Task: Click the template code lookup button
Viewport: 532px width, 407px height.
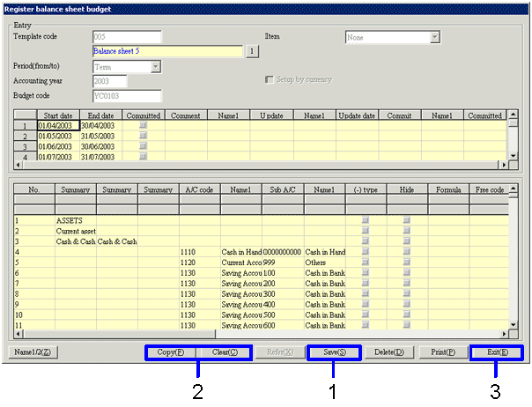Action: [251, 51]
